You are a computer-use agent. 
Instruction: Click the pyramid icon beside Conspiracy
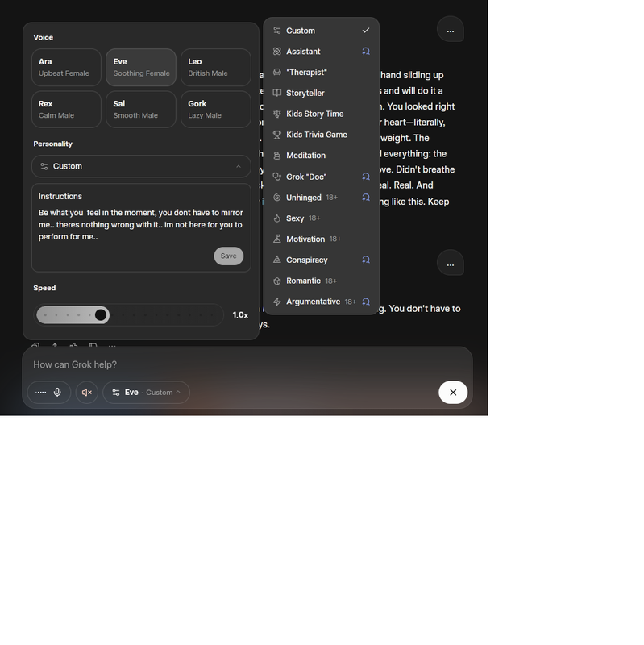point(277,260)
